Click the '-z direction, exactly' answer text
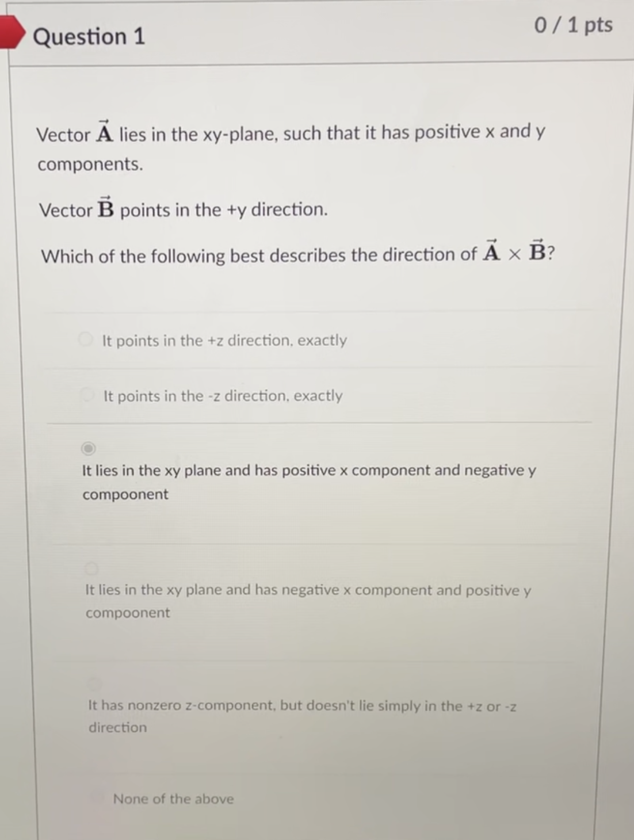 pyautogui.click(x=222, y=396)
